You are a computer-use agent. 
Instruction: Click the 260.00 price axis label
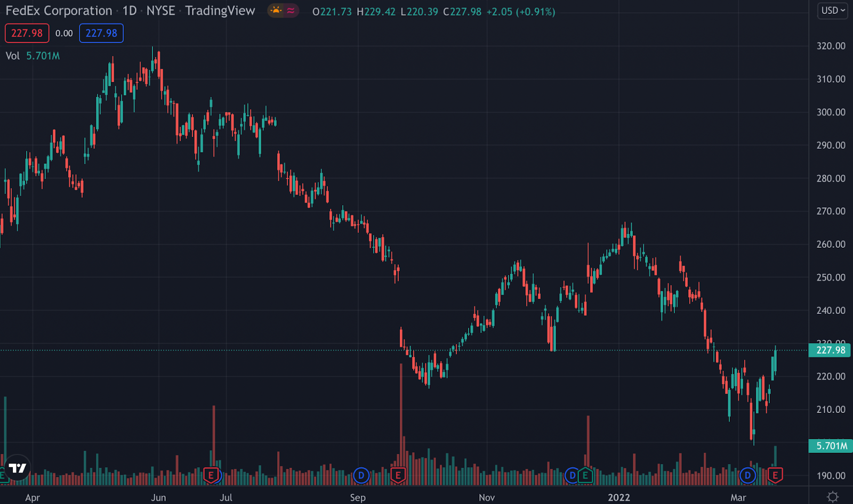(x=831, y=244)
